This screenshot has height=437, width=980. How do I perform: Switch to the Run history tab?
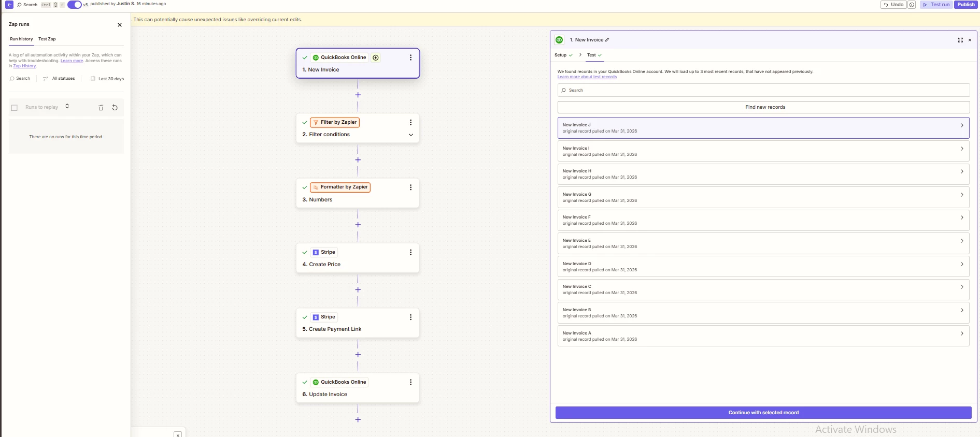21,39
